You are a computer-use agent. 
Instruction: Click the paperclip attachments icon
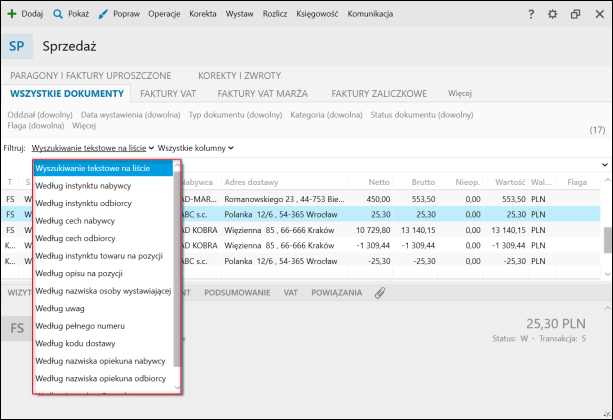coord(380,293)
